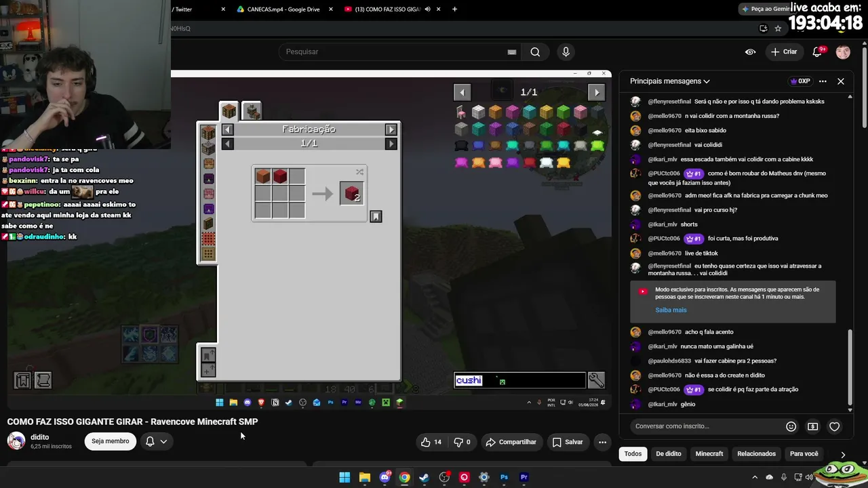Click Peça ao Gemini button

click(x=767, y=9)
